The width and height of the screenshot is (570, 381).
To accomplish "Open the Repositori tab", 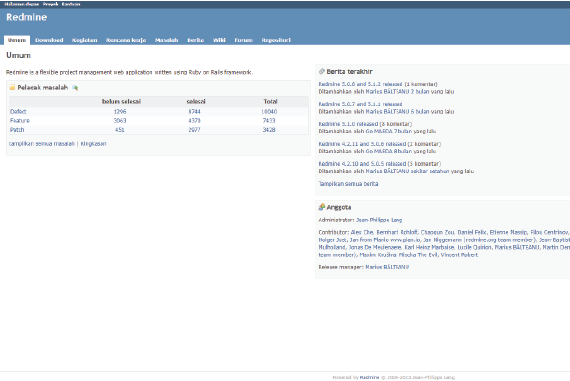I will (276, 40).
